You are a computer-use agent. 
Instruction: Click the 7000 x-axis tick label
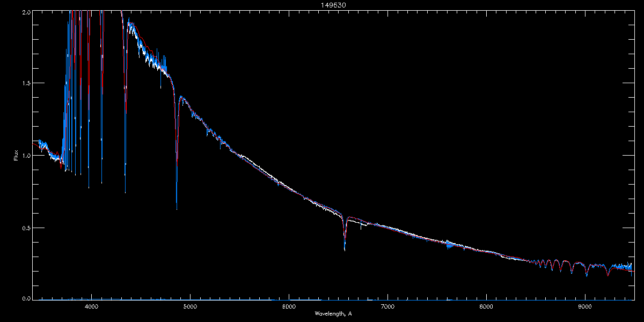point(387,306)
